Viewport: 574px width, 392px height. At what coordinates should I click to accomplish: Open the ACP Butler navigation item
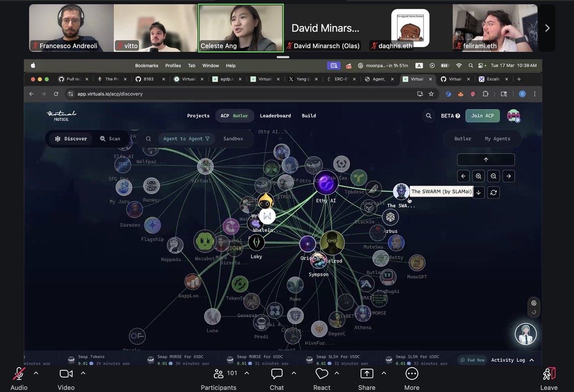tap(234, 116)
